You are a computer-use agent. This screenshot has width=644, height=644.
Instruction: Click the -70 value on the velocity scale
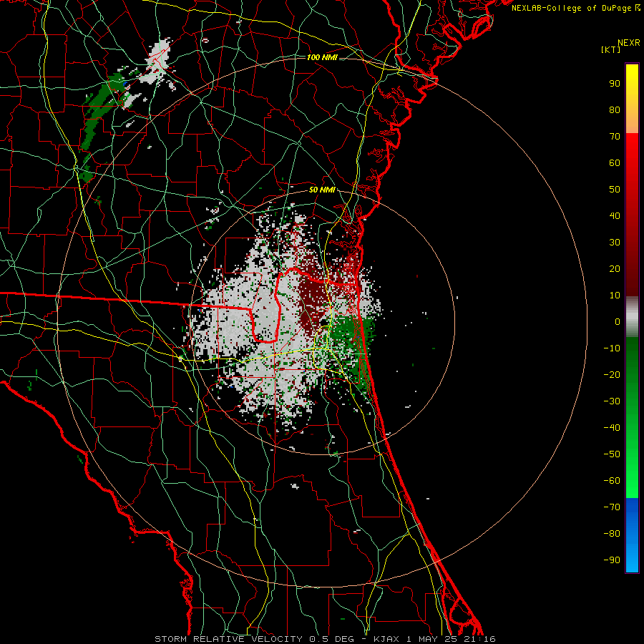(x=612, y=507)
